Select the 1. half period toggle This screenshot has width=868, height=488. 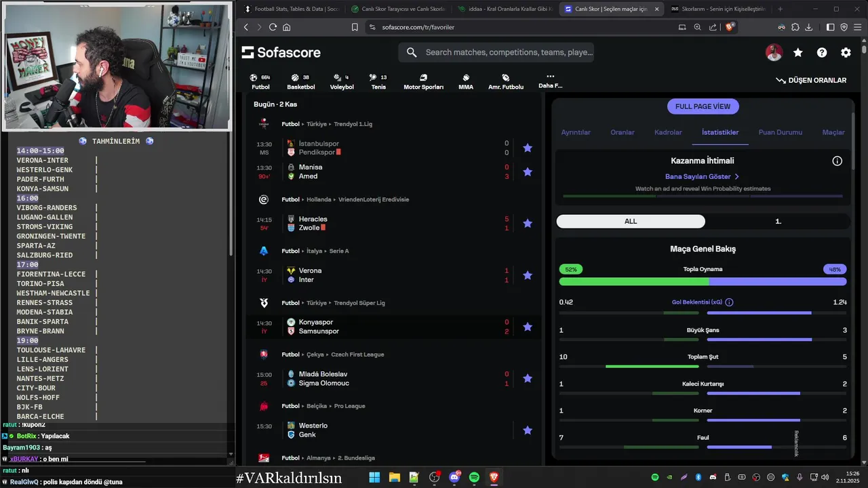(x=778, y=221)
